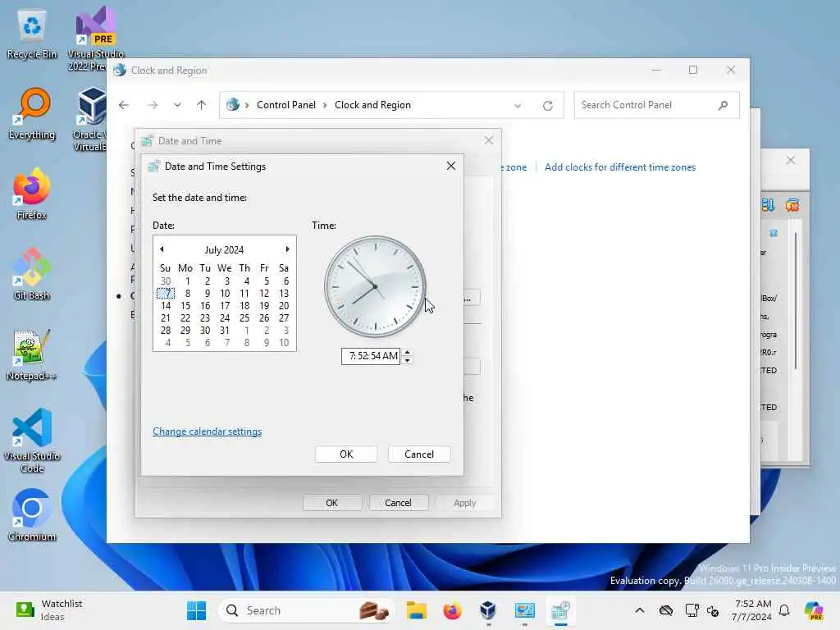This screenshot has height=630, width=840.
Task: Go back in Clock and Region window
Action: [x=124, y=105]
